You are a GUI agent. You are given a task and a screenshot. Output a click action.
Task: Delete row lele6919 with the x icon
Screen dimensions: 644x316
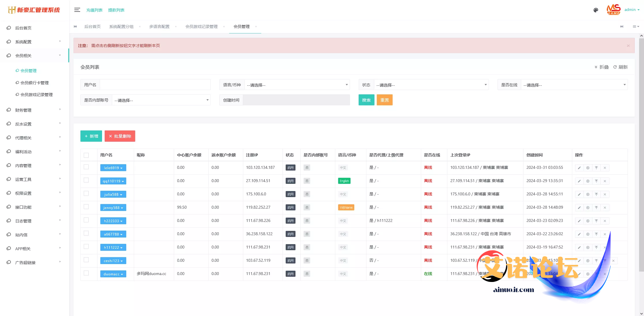(x=605, y=168)
